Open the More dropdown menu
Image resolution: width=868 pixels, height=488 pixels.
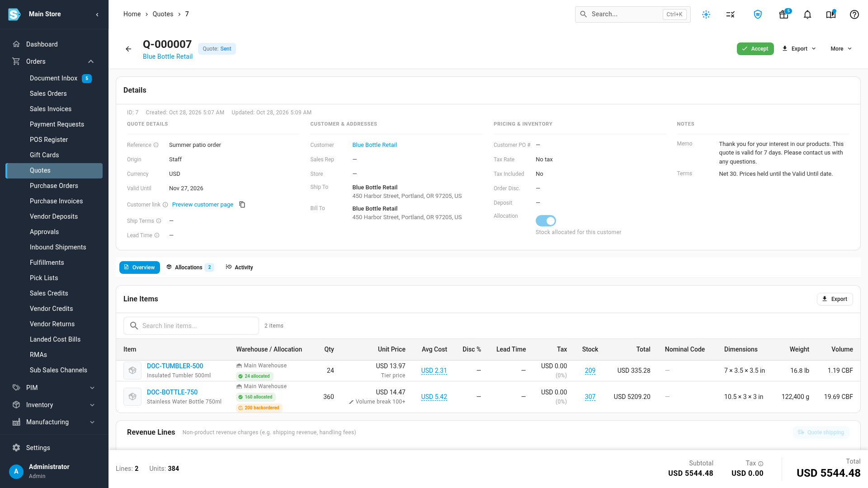pos(841,49)
